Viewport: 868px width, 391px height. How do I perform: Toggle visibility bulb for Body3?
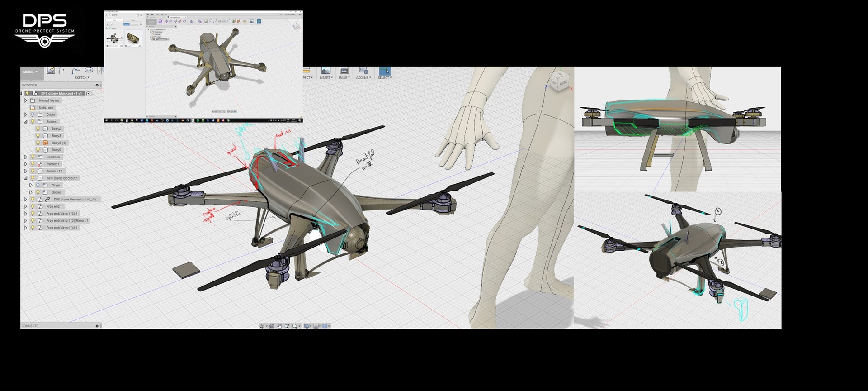tap(38, 136)
